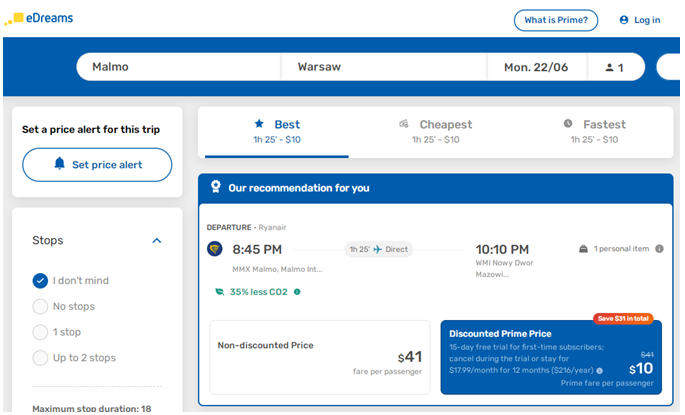Open info icon next to 1 personal item
The width and height of the screenshot is (685, 415).
coord(660,249)
